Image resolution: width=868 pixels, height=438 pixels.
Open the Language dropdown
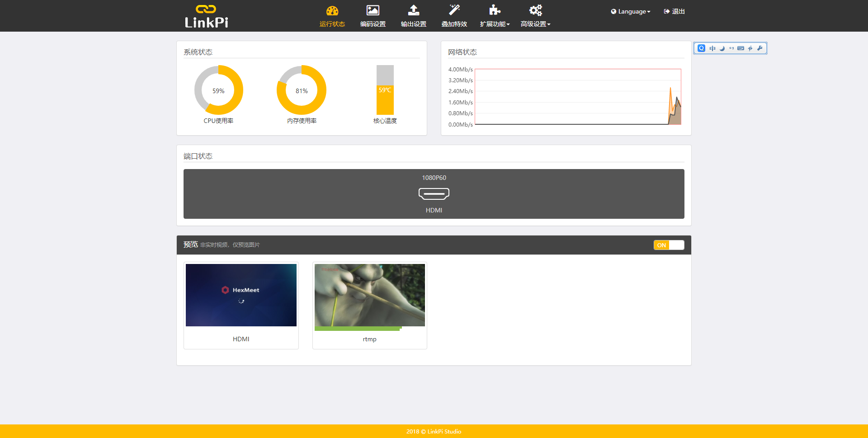[631, 11]
